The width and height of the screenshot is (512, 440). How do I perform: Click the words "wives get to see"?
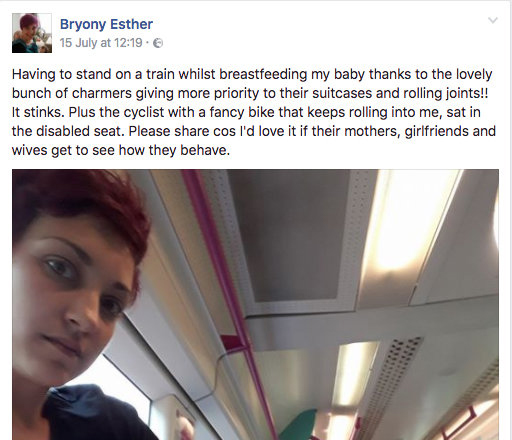(x=63, y=150)
